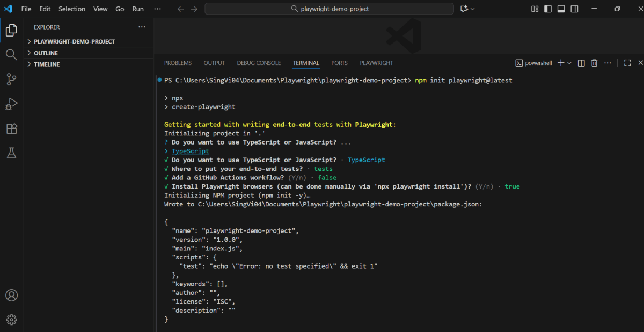Open the Source Control view
Image resolution: width=644 pixels, height=332 pixels.
click(x=11, y=80)
